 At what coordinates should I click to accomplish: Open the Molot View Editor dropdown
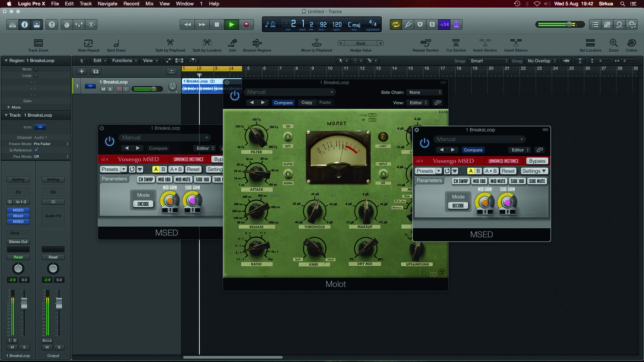pos(418,103)
